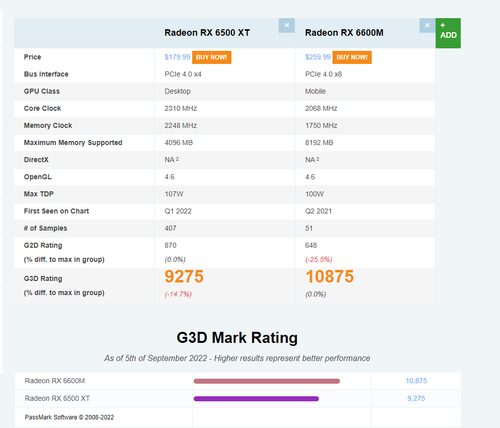The width and height of the screenshot is (500, 428).
Task: Click BUY NOW for the $259.99 card
Action: (x=352, y=57)
